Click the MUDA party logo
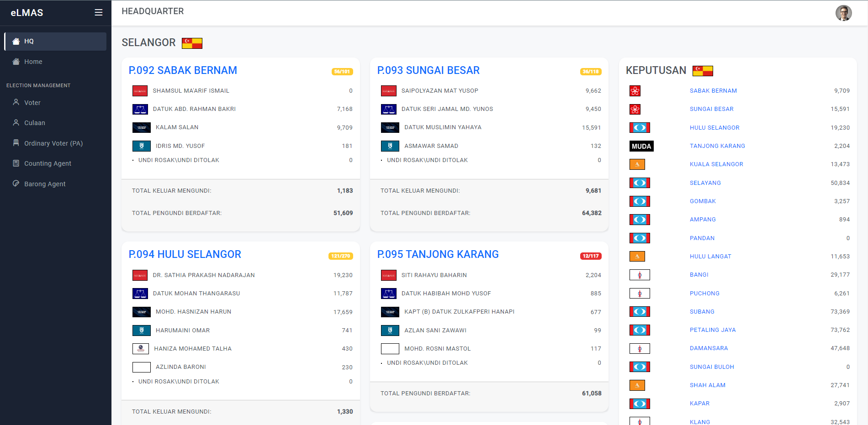The width and height of the screenshot is (868, 425). 641,146
